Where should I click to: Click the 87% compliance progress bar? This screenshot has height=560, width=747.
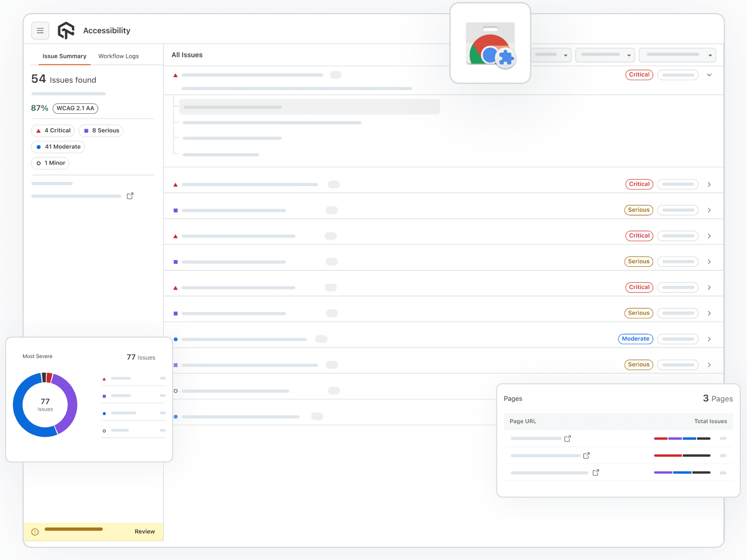(x=68, y=93)
